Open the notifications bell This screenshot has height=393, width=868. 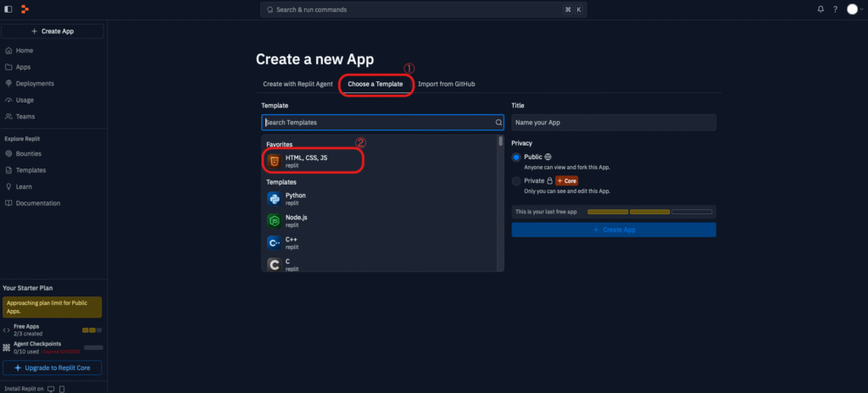click(x=821, y=8)
